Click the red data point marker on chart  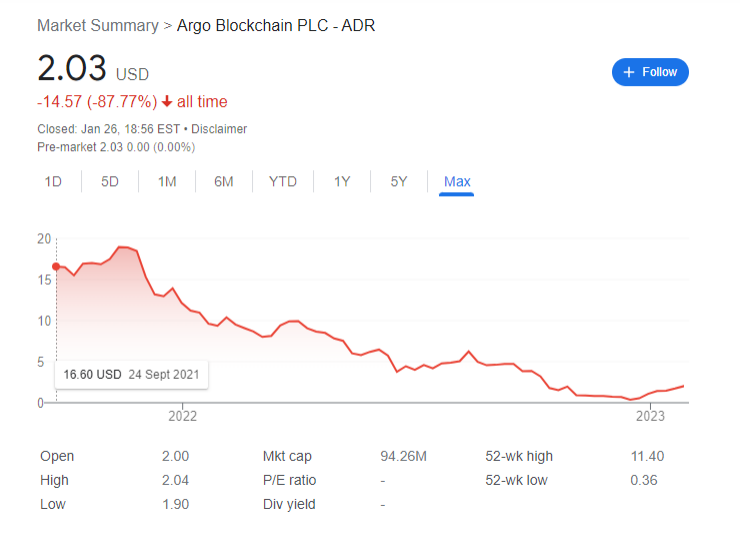[56, 266]
